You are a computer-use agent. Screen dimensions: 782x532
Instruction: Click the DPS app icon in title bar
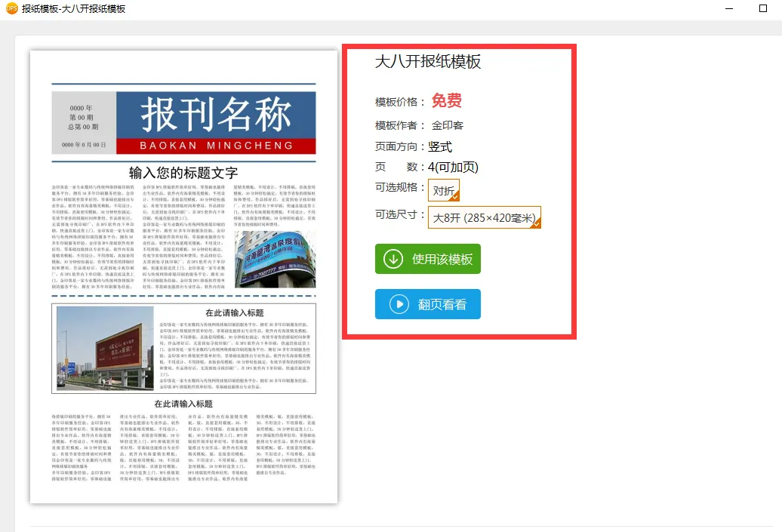(x=11, y=8)
